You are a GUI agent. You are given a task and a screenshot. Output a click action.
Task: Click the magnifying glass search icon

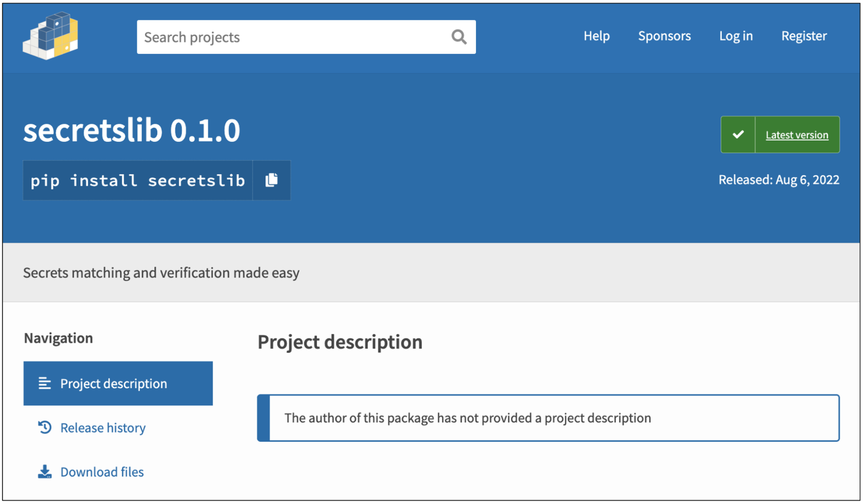pos(459,37)
